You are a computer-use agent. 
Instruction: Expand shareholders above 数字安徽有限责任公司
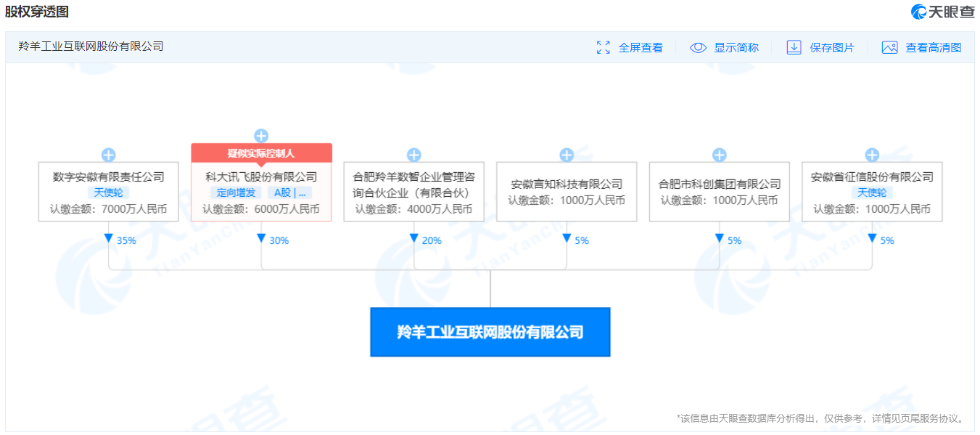[108, 155]
